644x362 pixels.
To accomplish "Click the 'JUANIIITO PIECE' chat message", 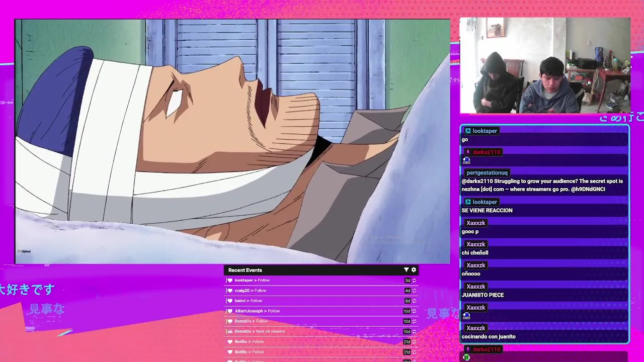I will pyautogui.click(x=482, y=295).
